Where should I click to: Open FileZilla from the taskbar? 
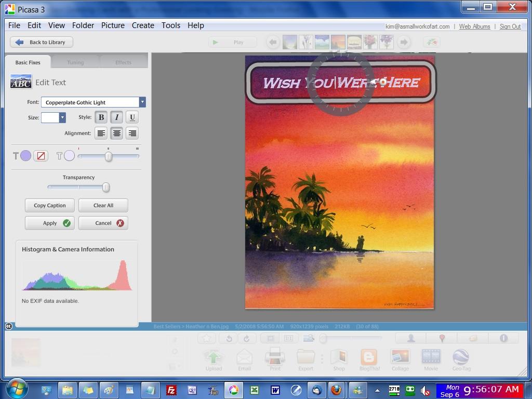(171, 390)
